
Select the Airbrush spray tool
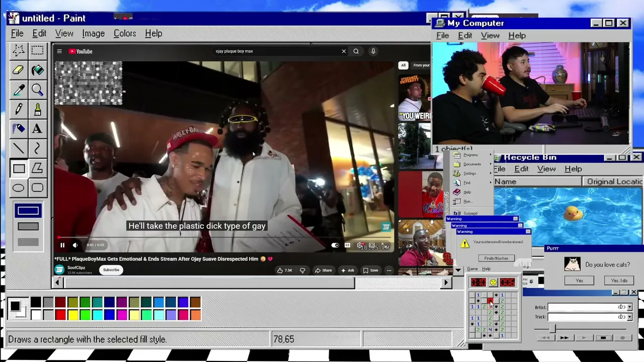click(19, 129)
